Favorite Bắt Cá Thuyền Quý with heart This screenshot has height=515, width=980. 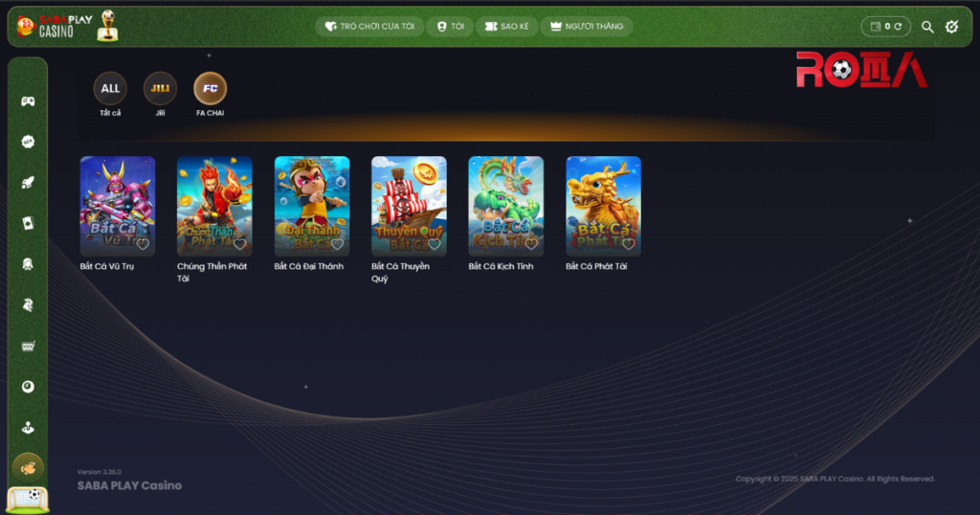[434, 244]
